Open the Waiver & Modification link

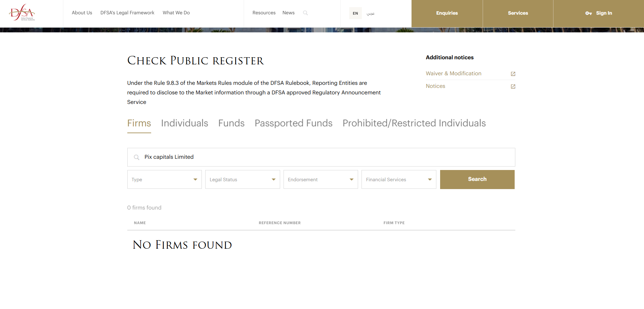[453, 74]
